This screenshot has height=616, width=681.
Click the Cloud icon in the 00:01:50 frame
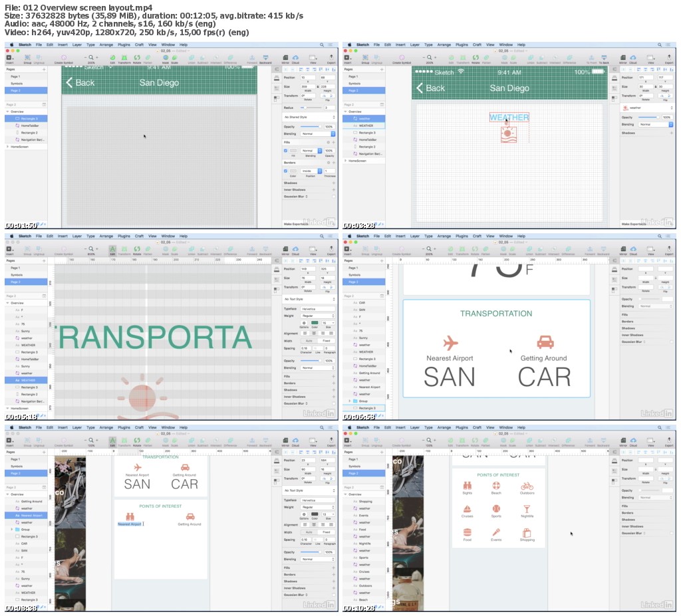pyautogui.click(x=295, y=58)
